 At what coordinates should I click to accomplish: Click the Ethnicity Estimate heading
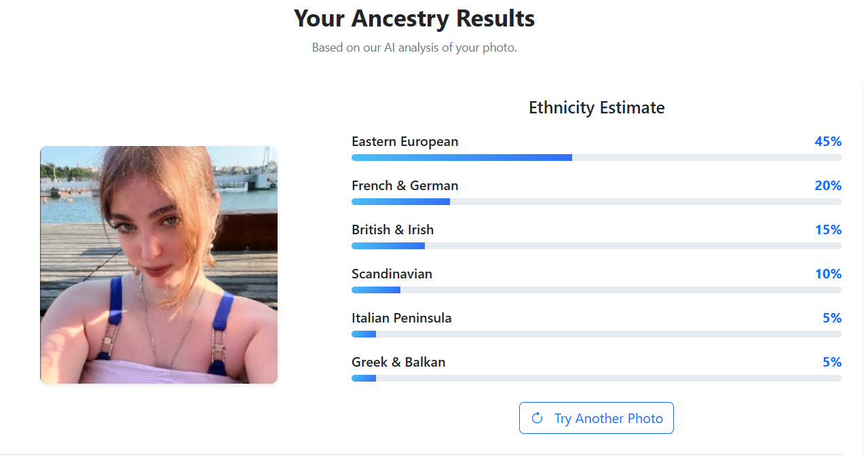pos(597,107)
